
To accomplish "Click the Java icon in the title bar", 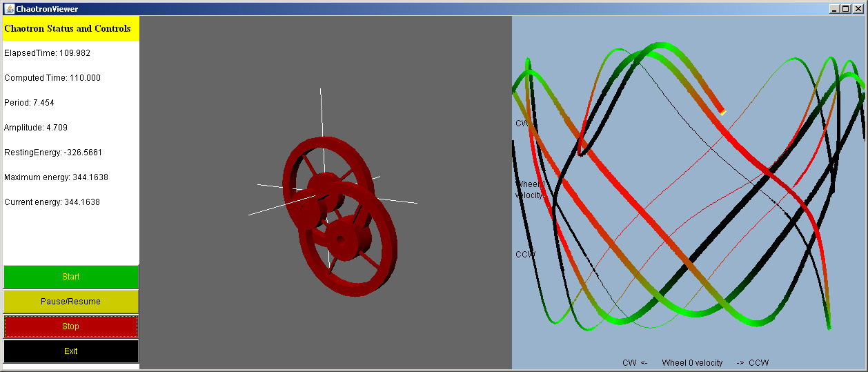I will [x=8, y=9].
